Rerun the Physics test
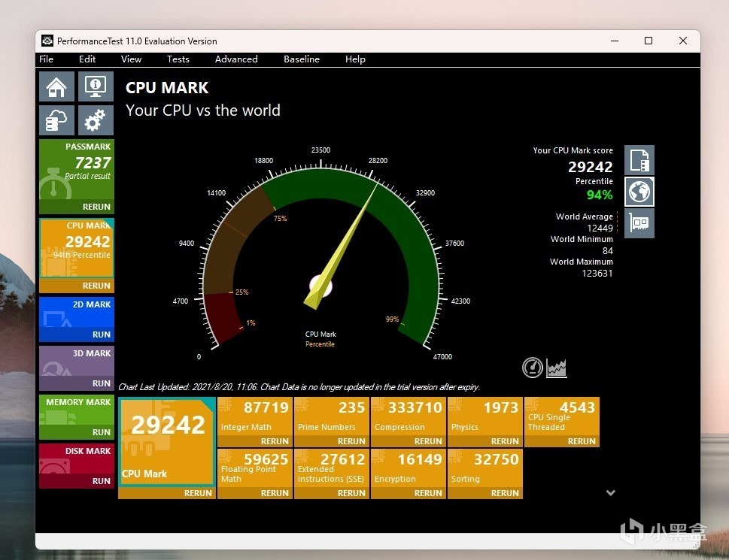This screenshot has height=560, width=729. click(x=505, y=441)
